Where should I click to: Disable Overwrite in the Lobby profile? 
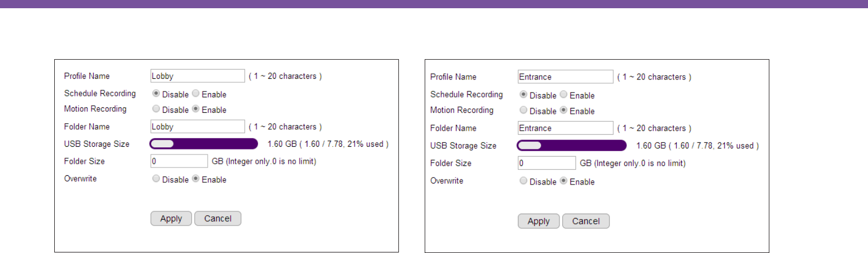coord(156,179)
